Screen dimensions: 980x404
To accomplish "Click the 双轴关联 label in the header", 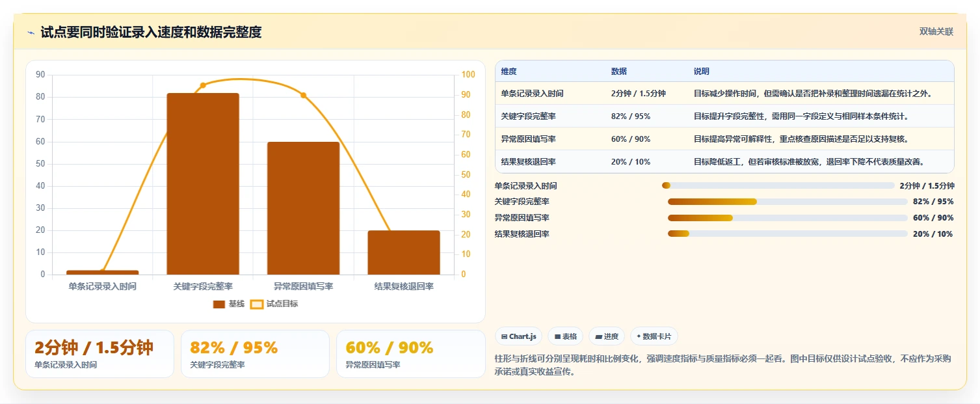I will pyautogui.click(x=936, y=32).
